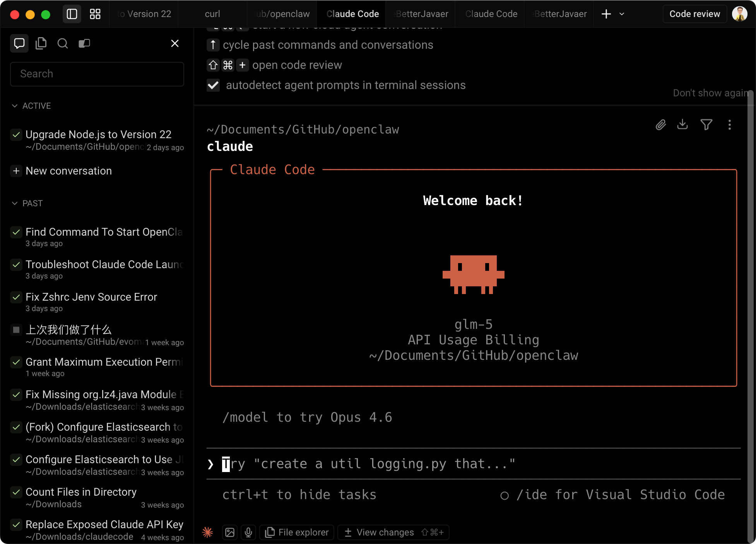Open the three-dot more options menu
Screen dimensions: 756x544
730,125
